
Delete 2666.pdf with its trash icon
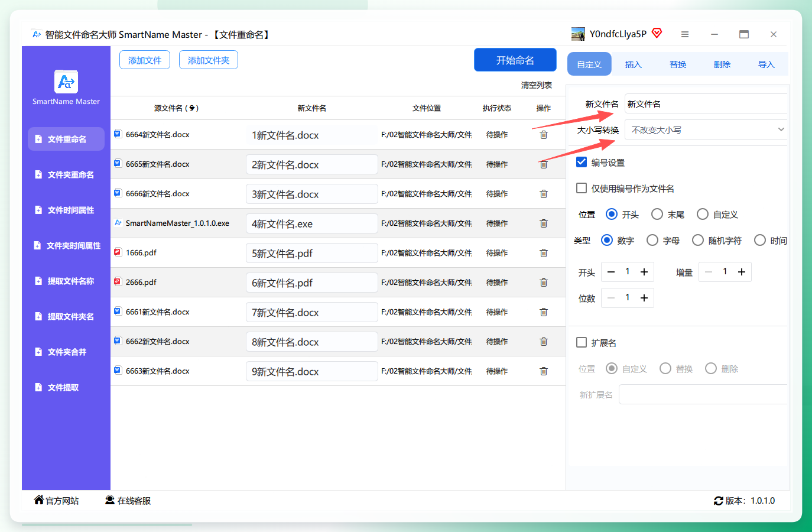[544, 283]
